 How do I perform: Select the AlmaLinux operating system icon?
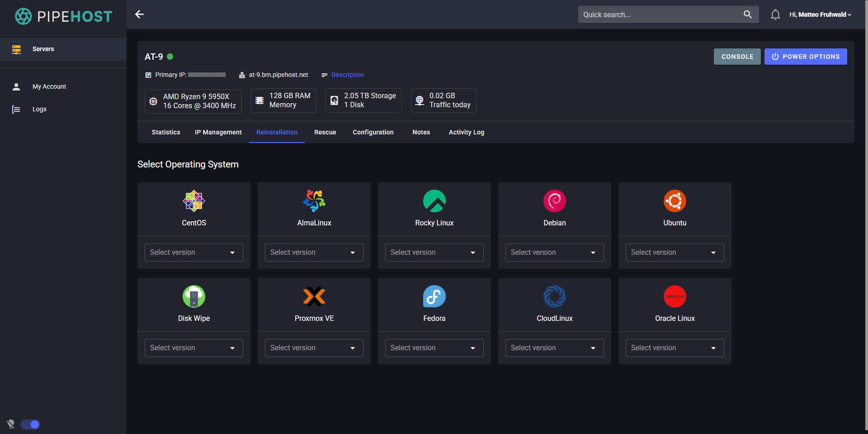314,201
